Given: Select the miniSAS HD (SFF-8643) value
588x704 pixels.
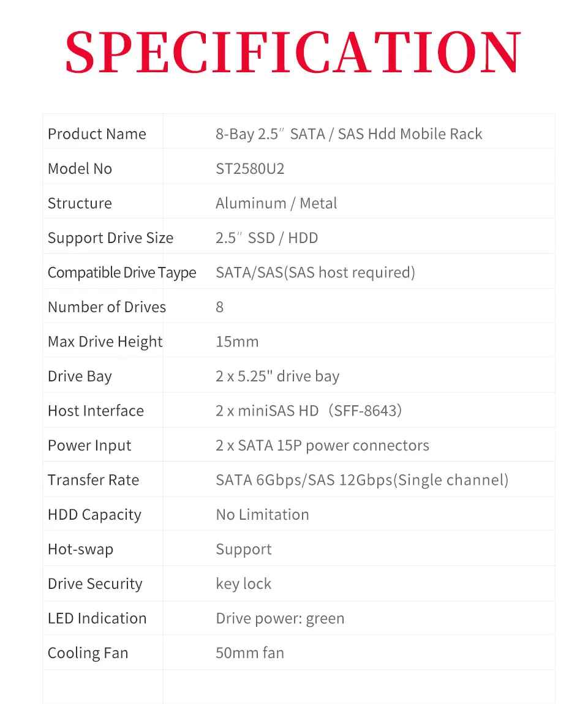Looking at the screenshot, I should (x=309, y=411).
